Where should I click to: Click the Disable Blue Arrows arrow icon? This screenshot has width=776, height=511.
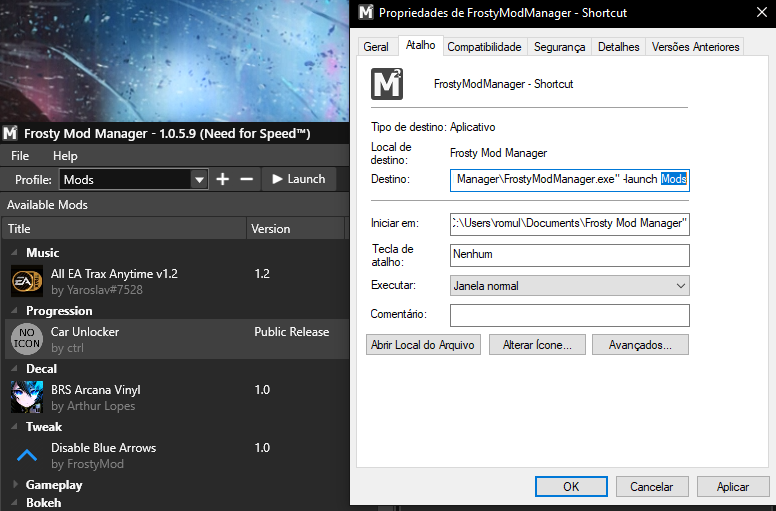27,455
